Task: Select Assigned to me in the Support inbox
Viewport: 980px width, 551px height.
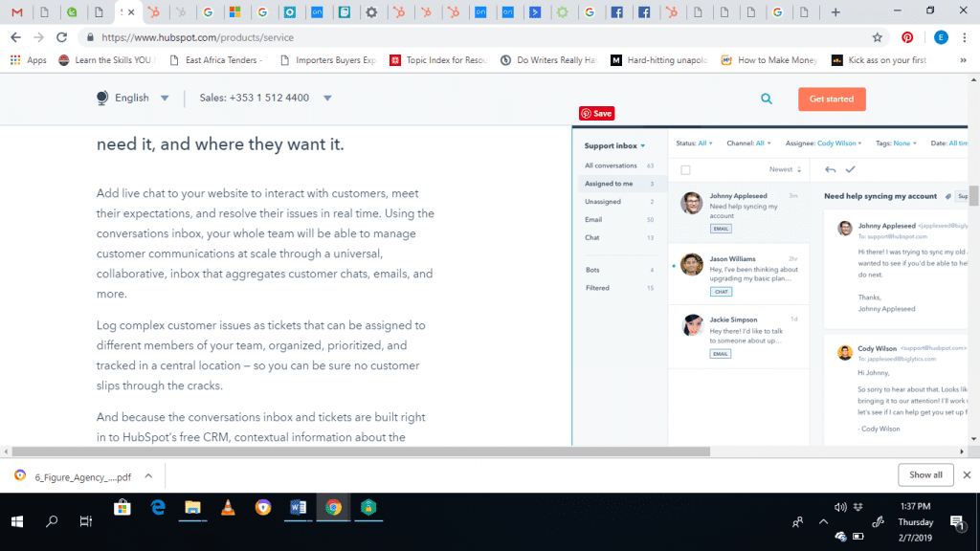Action: pyautogui.click(x=607, y=184)
